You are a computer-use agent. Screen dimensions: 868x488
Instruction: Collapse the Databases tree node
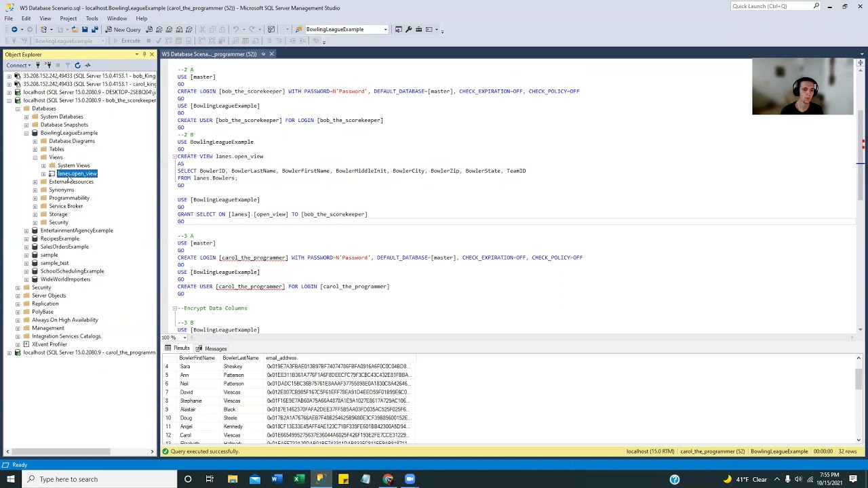[x=18, y=108]
